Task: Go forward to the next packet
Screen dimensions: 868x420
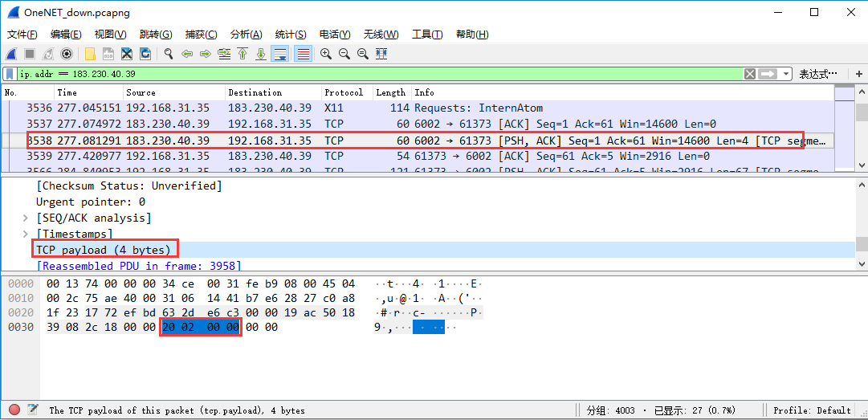Action: 206,54
